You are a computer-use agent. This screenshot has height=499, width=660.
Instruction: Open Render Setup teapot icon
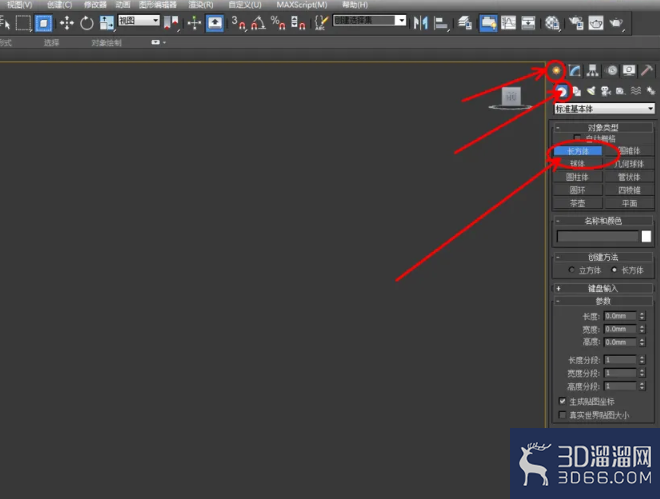click(576, 23)
